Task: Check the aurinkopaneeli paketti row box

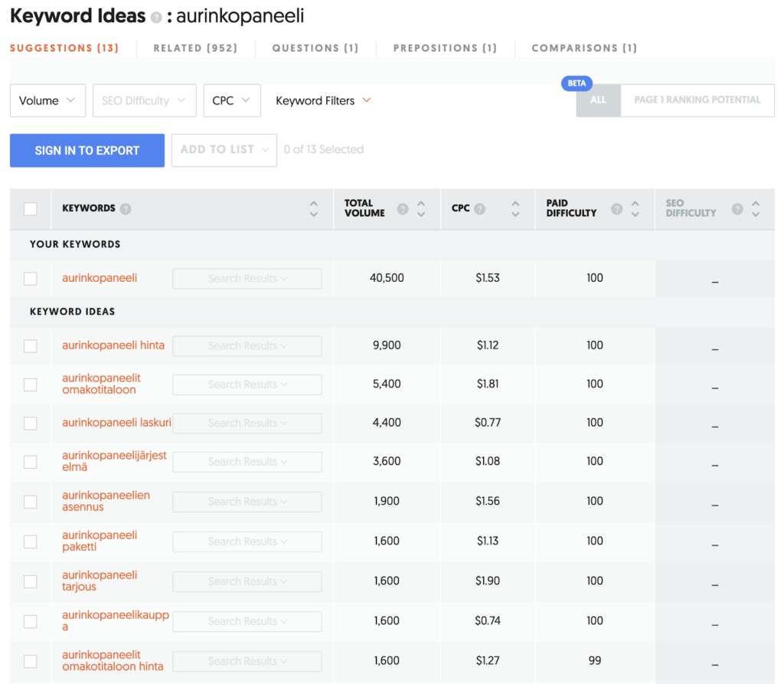Action: pyautogui.click(x=31, y=542)
